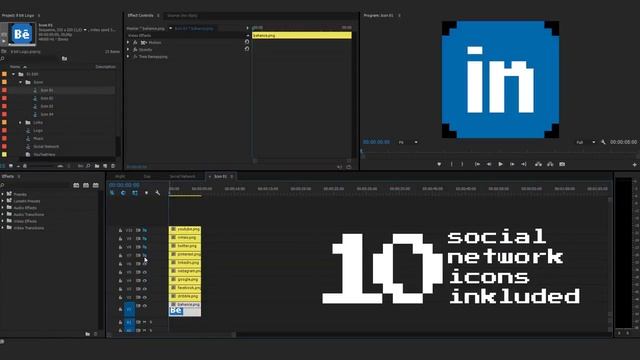Click the timeline horizontal zoom scrollbar

click(171, 335)
